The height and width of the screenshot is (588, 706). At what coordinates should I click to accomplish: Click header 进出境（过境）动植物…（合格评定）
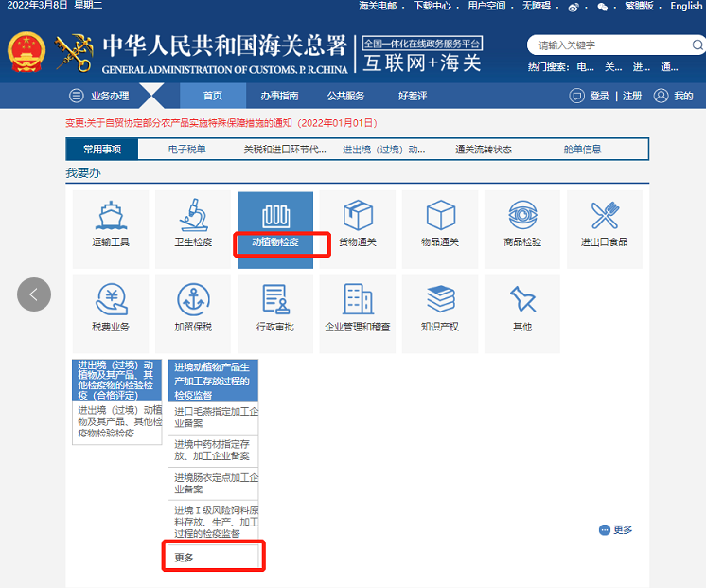pos(117,380)
